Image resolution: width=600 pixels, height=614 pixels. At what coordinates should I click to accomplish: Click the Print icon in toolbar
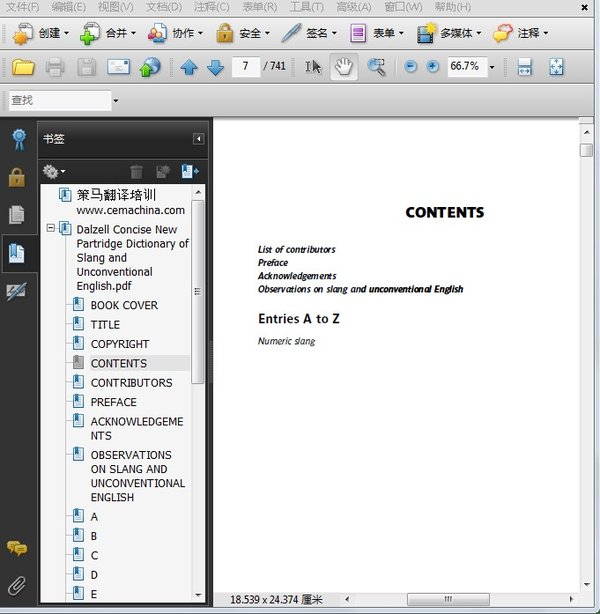click(55, 68)
